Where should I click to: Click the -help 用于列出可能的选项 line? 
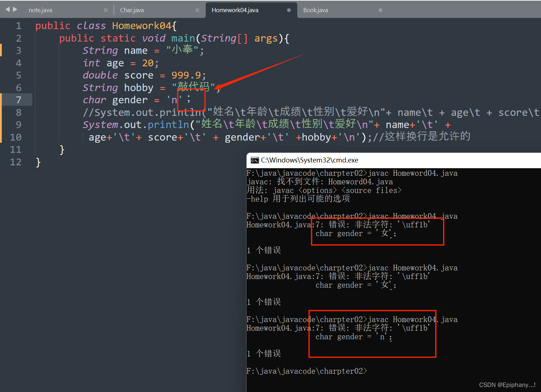coord(298,199)
